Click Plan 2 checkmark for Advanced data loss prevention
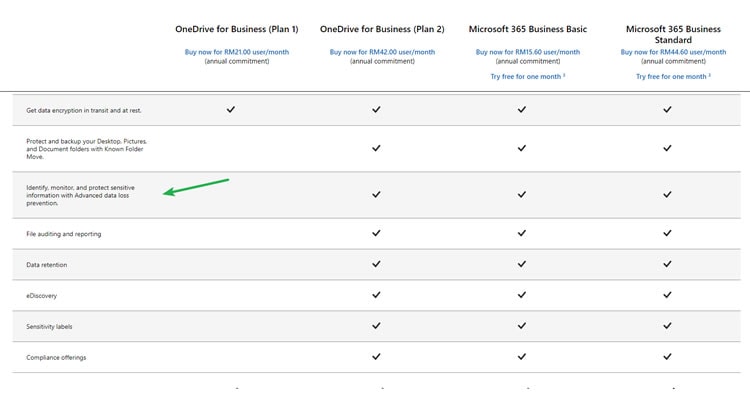Viewport: 750px width, 400px height. [376, 195]
